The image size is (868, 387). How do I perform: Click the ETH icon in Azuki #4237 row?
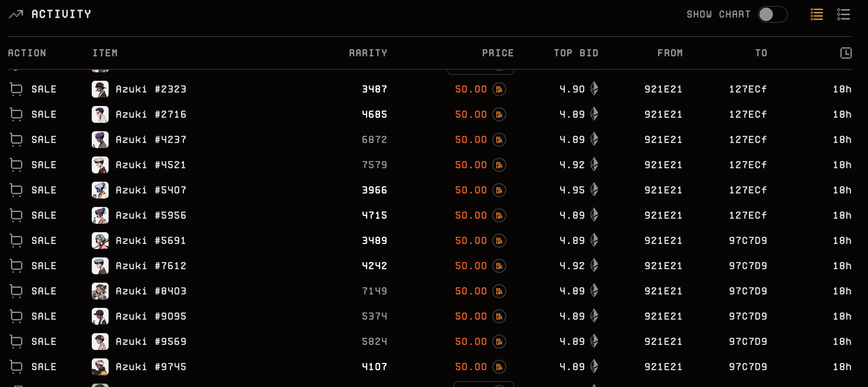click(594, 139)
